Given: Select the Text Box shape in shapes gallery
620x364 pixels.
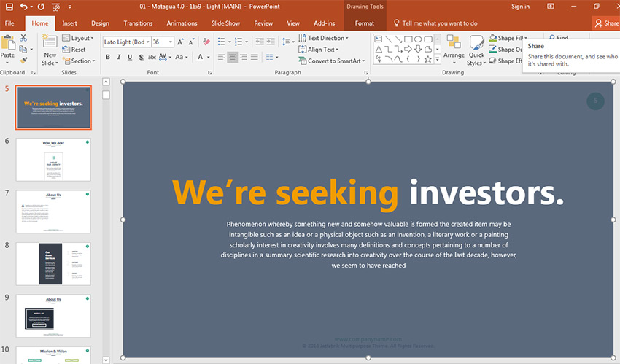Looking at the screenshot, I should point(379,39).
